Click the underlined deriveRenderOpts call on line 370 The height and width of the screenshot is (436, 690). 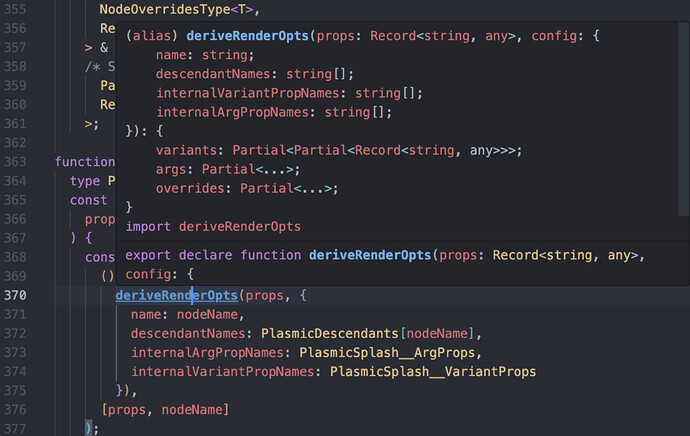click(x=176, y=295)
